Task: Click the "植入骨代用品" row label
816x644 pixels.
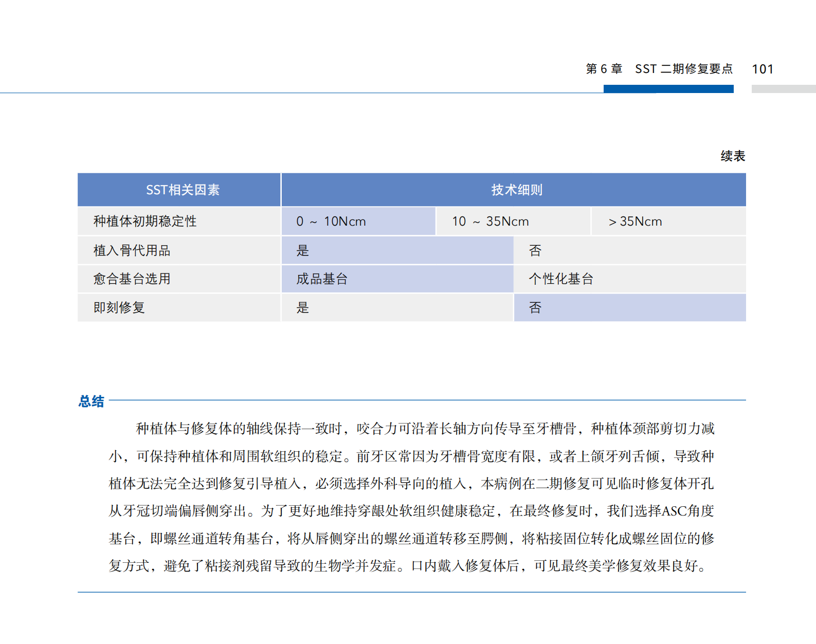Action: [x=132, y=251]
